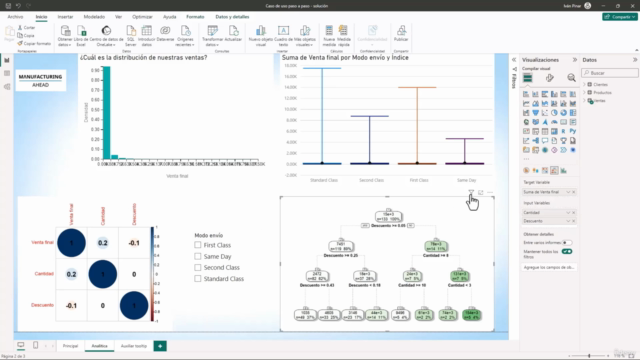
Task: Open Más objetos visuales
Action: click(x=305, y=35)
